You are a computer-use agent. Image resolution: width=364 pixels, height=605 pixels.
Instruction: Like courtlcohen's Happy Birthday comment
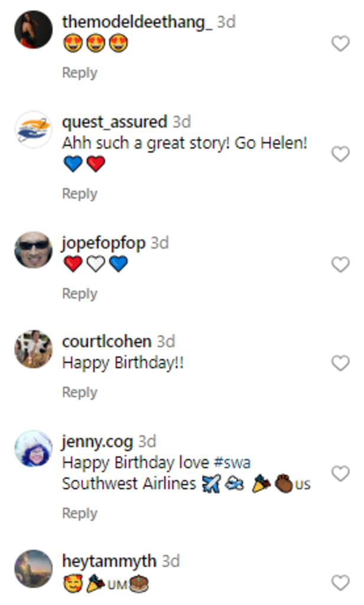tap(340, 363)
